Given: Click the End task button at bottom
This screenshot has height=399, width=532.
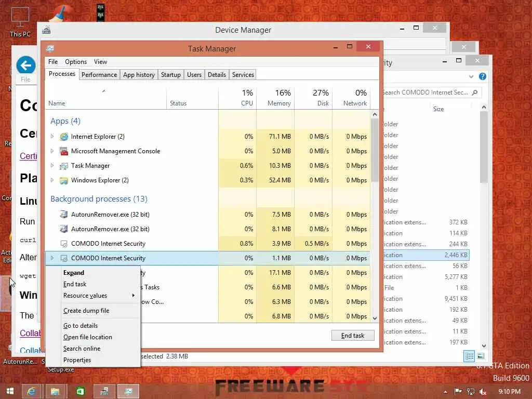Looking at the screenshot, I should (x=353, y=336).
